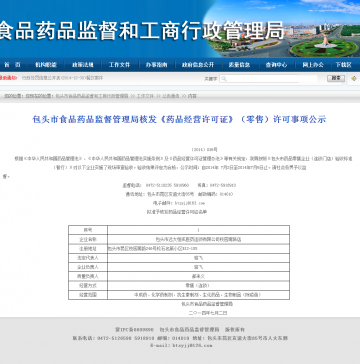Click the site banner title 食品药品监督和工商行政管理局
Screen dimensions: 360x364
(142, 30)
